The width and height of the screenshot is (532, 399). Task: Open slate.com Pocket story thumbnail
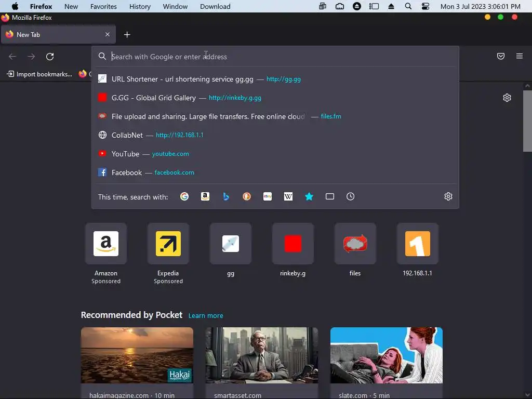tap(387, 355)
